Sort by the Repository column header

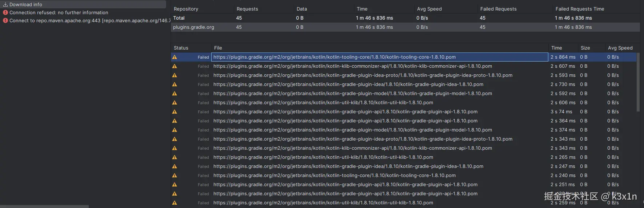click(186, 9)
